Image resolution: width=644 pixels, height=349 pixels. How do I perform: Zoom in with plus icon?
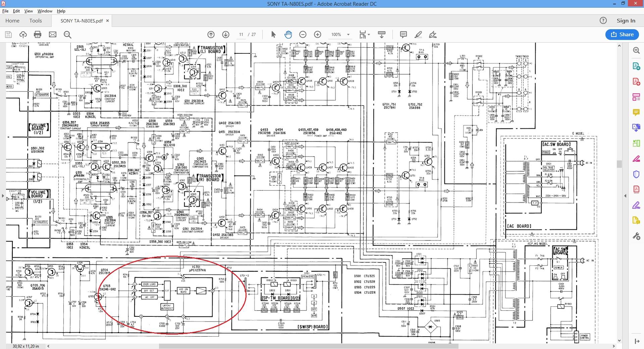[x=317, y=35]
